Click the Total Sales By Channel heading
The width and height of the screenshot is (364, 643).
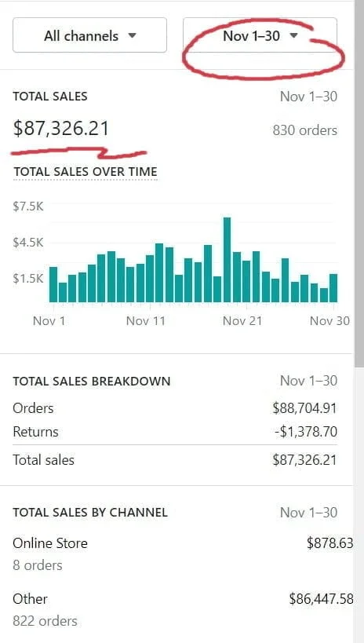tap(90, 512)
